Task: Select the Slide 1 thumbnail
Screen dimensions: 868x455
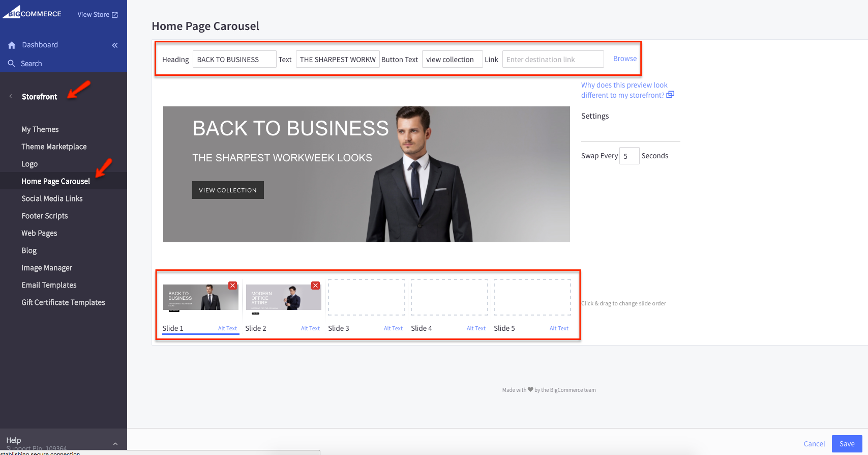Action: point(200,297)
